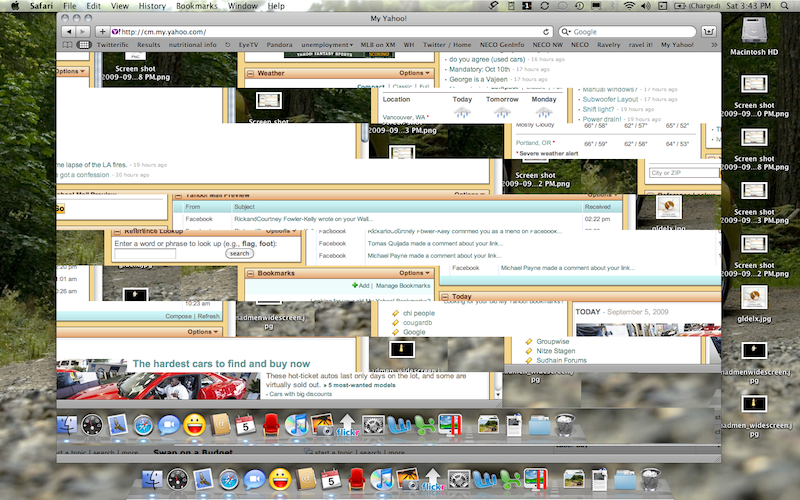Open the Weather module Options dropdown
800x500 pixels.
[414, 73]
